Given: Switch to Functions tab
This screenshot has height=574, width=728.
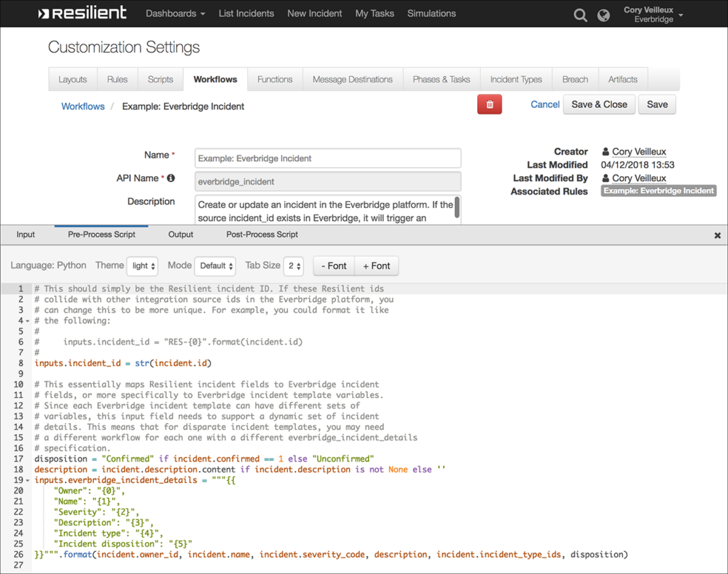Looking at the screenshot, I should point(275,80).
